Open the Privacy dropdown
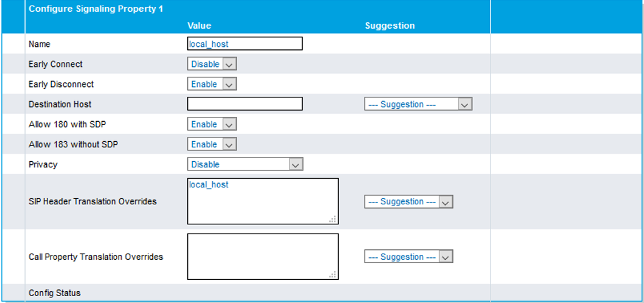The height and width of the screenshot is (303, 644). click(x=245, y=164)
